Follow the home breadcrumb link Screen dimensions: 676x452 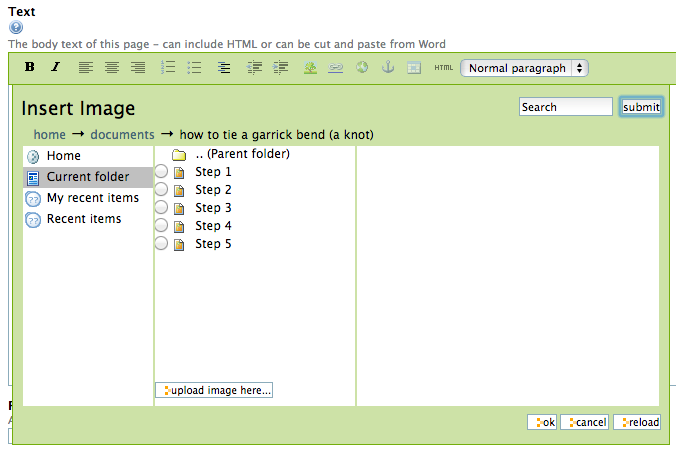(50, 135)
